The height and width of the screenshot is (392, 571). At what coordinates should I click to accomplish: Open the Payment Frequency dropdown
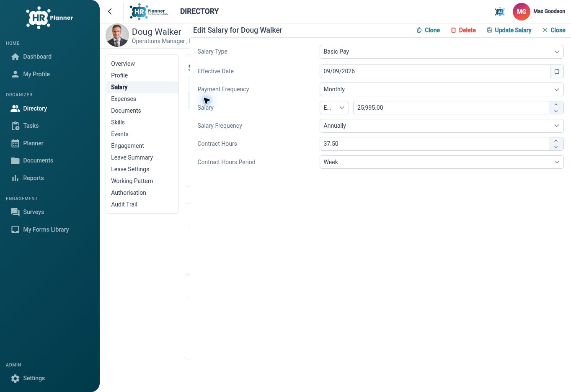pos(442,89)
